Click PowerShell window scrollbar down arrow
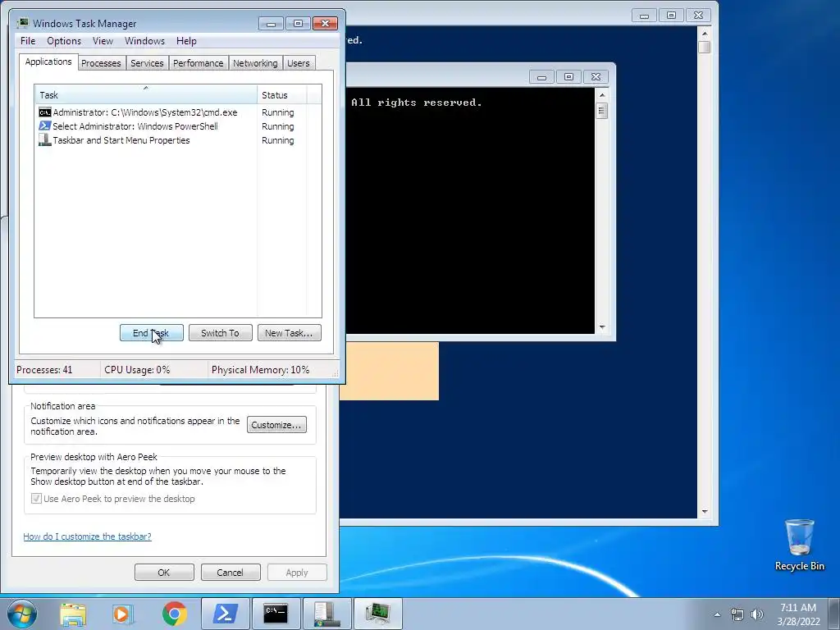Viewport: 840px width, 630px height. 705,512
